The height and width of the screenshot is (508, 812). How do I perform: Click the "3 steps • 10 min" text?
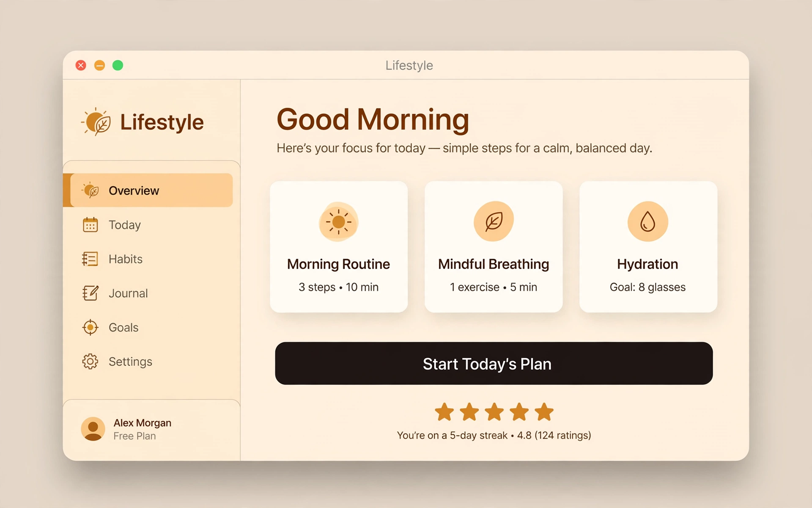[x=339, y=287]
